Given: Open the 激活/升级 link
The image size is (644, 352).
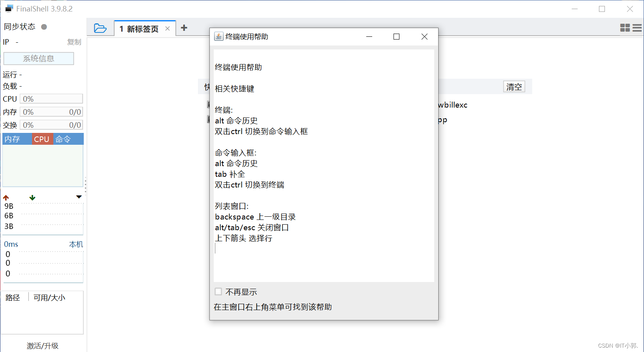Looking at the screenshot, I should (43, 346).
